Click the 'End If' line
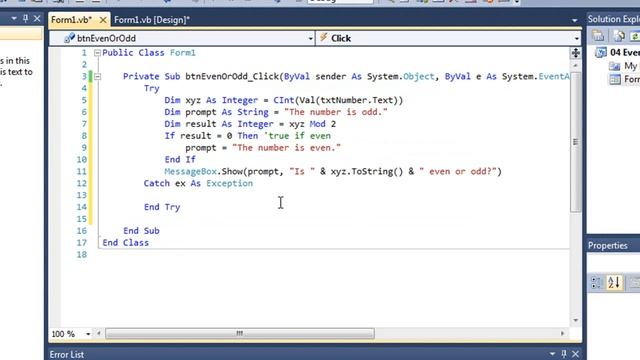This screenshot has height=360, width=640. (x=180, y=159)
